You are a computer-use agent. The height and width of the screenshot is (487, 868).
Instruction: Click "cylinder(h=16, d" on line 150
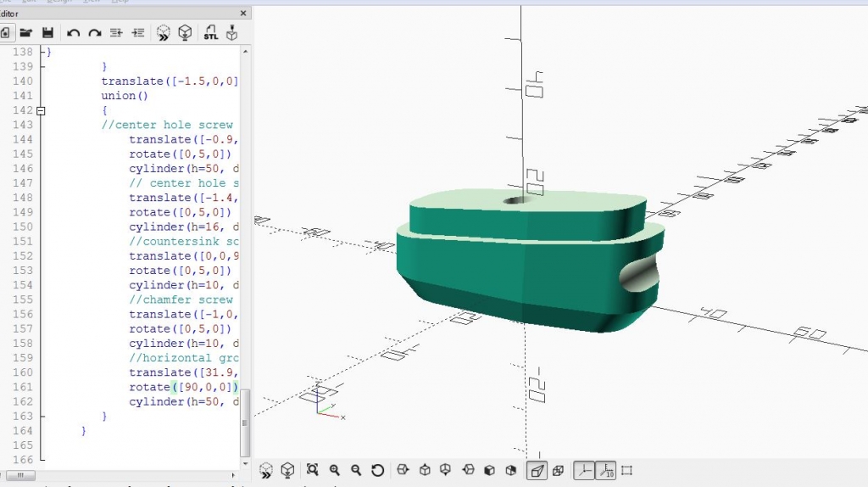tap(184, 227)
